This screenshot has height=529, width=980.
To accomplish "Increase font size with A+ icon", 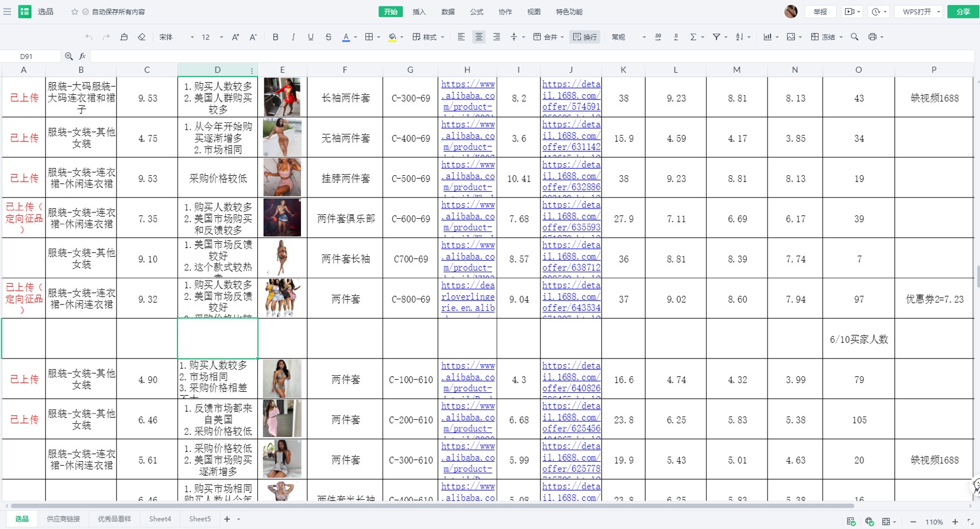I will (x=236, y=37).
